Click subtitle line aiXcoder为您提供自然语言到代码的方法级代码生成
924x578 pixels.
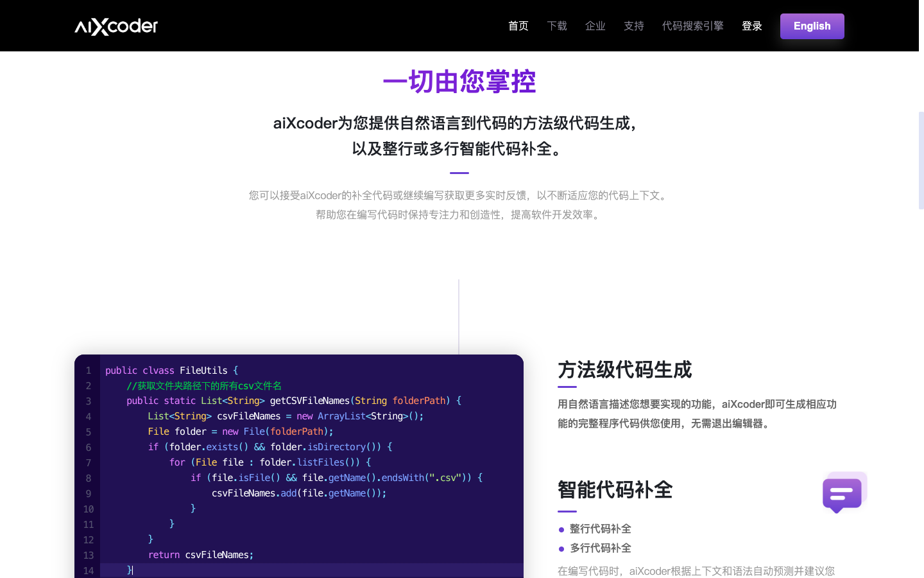click(x=457, y=123)
